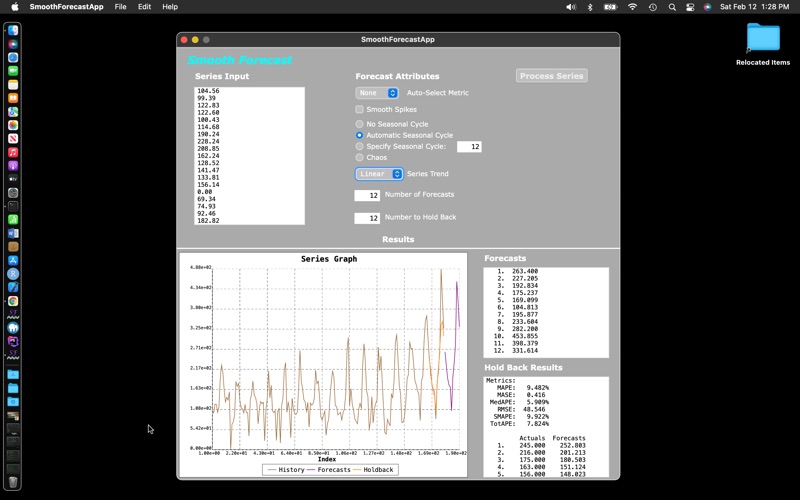Screen dimensions: 800x500
Task: Open the Wi-Fi status menu
Action: coord(633,7)
